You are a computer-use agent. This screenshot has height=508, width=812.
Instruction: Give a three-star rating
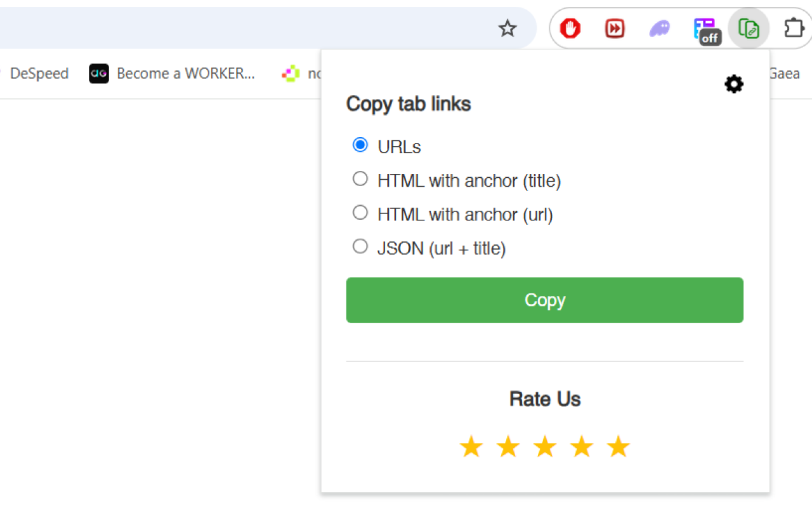(x=545, y=447)
